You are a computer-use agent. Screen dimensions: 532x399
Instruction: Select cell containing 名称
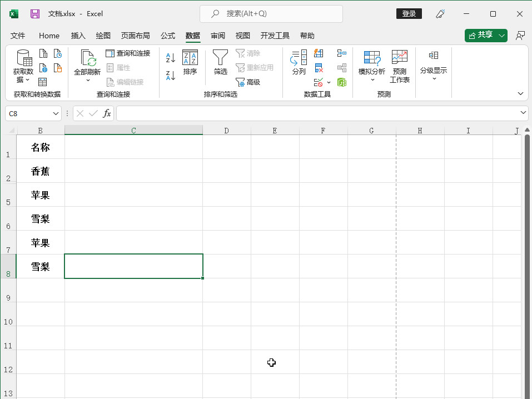(41, 147)
